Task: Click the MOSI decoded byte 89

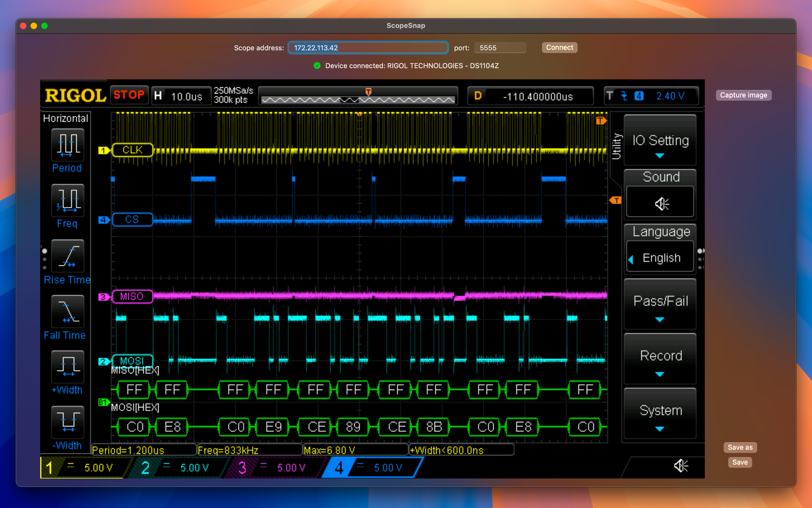Action: 353,427
